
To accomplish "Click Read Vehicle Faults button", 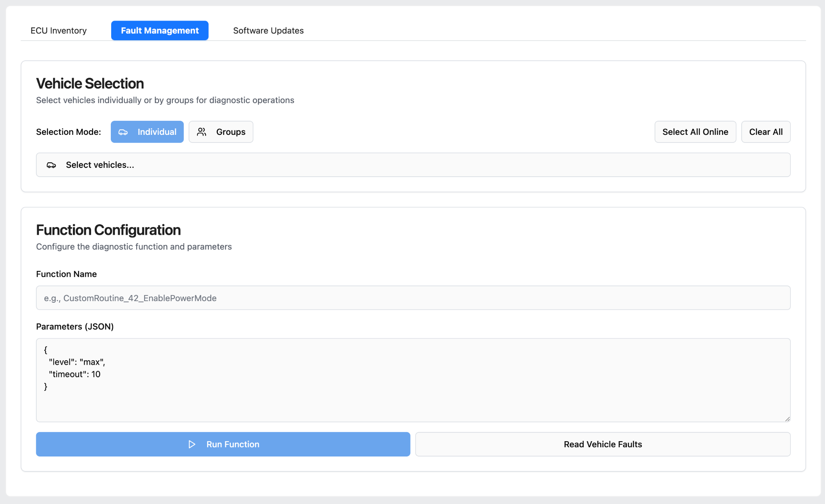I will 603,444.
